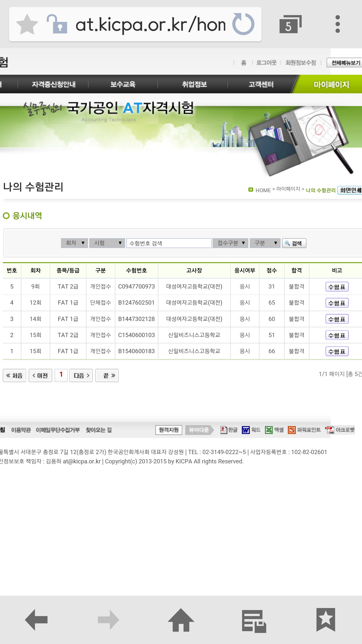Tap the bookmark star in address bar
Image resolution: width=362 pixels, height=644 pixels.
point(27,24)
